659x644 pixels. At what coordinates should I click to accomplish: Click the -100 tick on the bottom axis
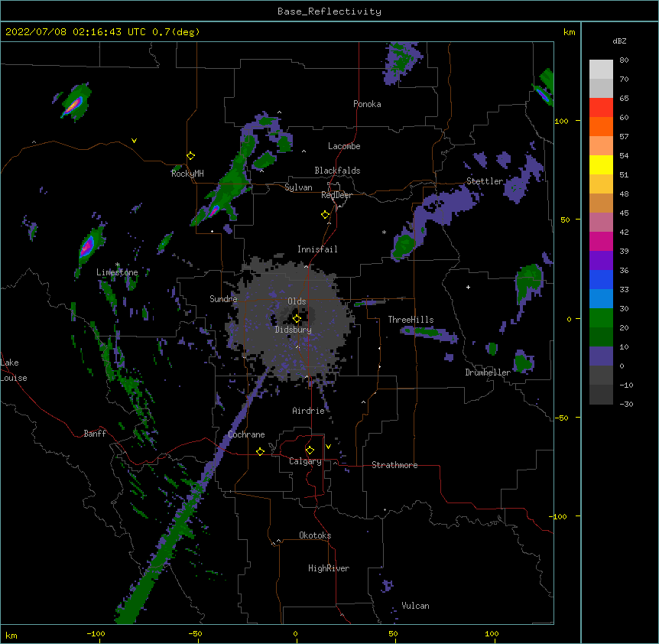coord(96,633)
